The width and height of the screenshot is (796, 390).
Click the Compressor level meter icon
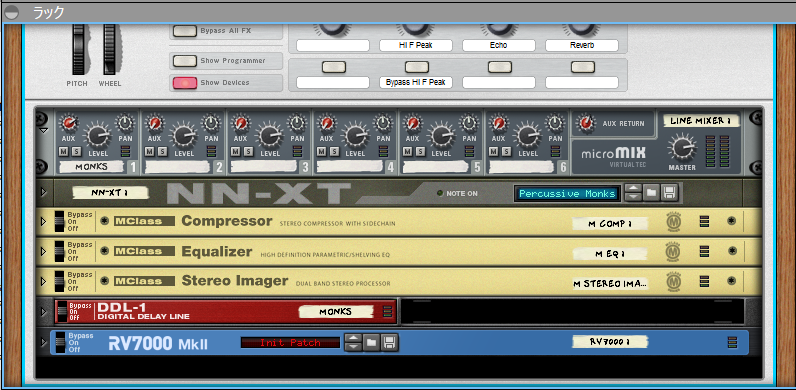pyautogui.click(x=704, y=221)
